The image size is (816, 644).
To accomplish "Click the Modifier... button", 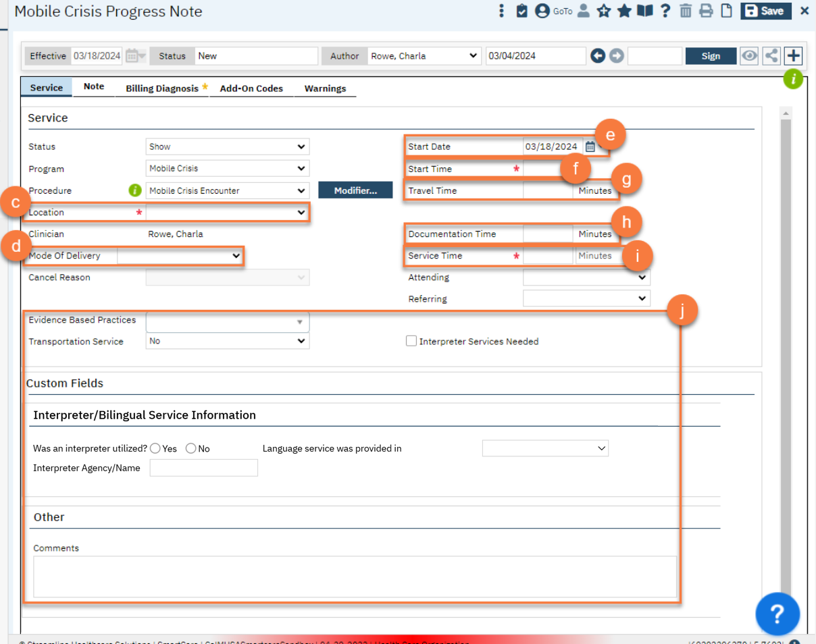I will tap(355, 191).
